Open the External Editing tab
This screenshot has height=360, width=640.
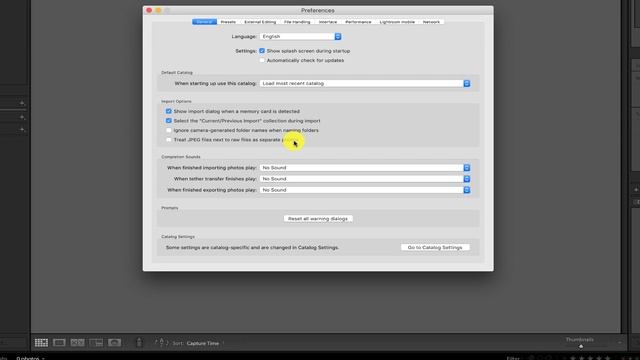pyautogui.click(x=260, y=22)
